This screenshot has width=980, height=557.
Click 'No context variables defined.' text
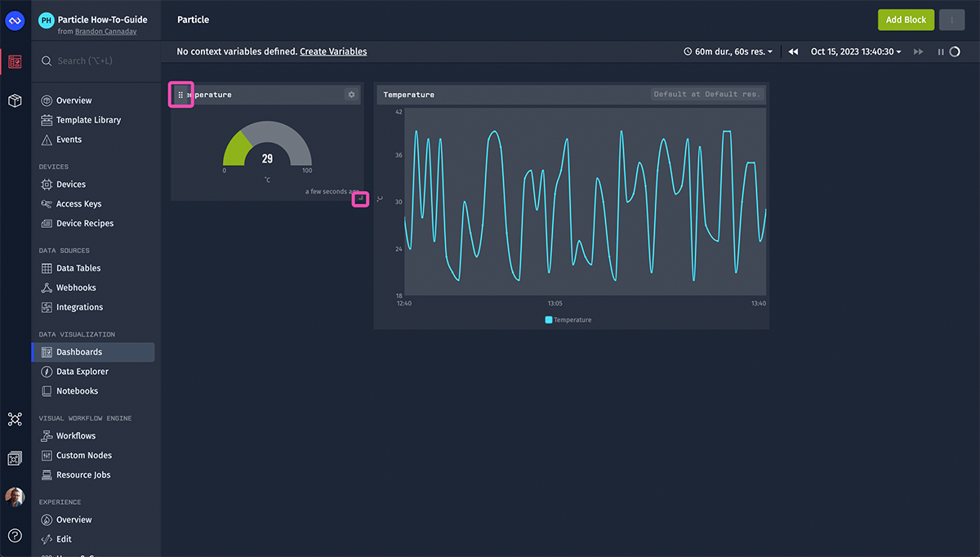(237, 51)
